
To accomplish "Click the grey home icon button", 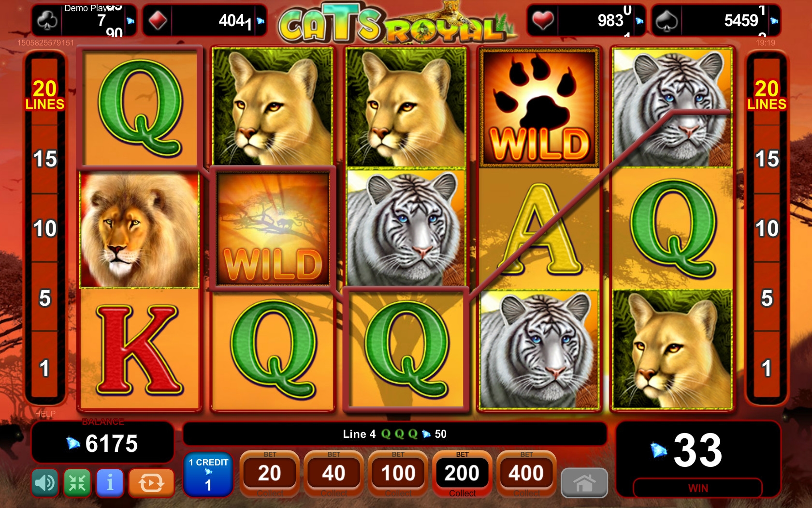I will (584, 483).
